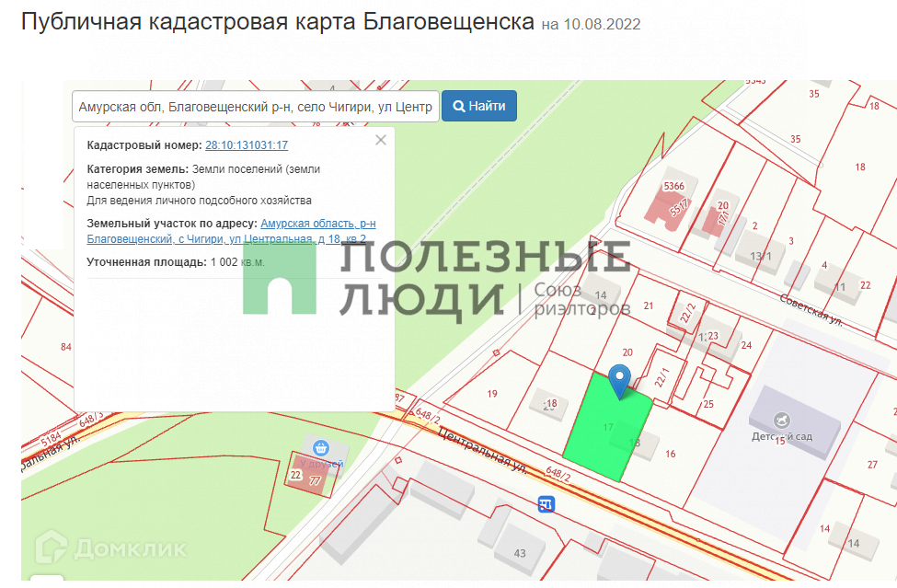Click building labeled 13/1
The height and width of the screenshot is (588, 897).
[x=760, y=256]
